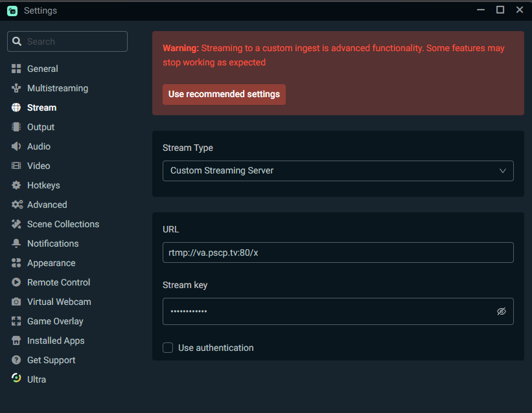Select the Ultra membership icon
This screenshot has height=413, width=532.
pyautogui.click(x=16, y=379)
